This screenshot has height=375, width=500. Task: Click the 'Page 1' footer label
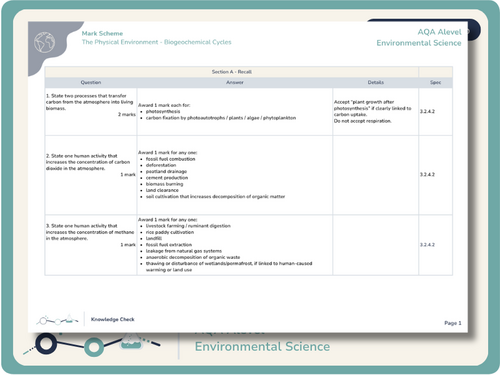(453, 323)
